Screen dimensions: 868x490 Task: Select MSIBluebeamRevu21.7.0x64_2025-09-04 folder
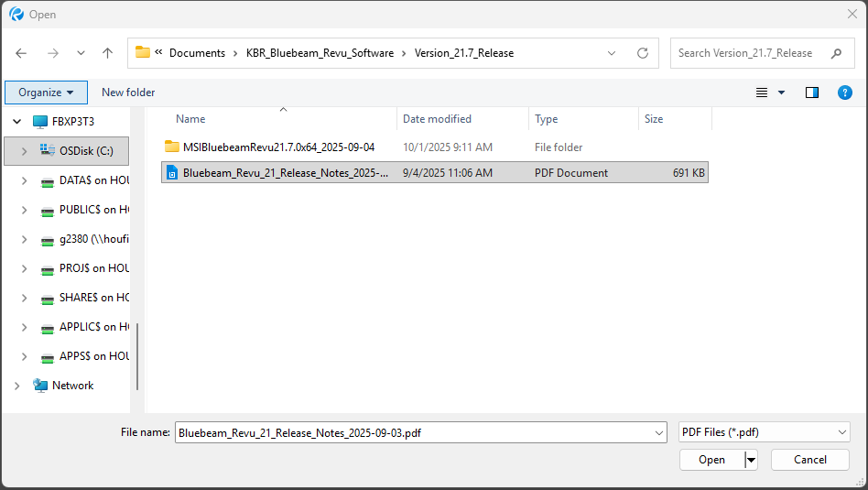click(278, 147)
